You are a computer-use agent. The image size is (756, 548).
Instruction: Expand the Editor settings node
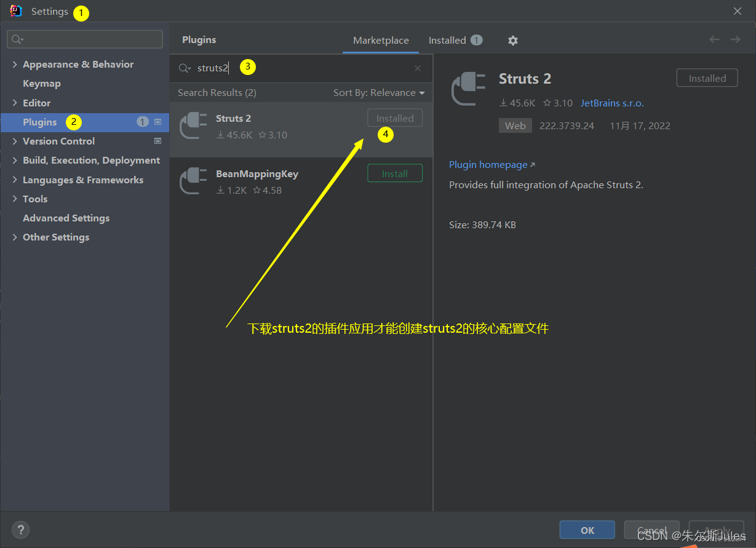click(15, 103)
